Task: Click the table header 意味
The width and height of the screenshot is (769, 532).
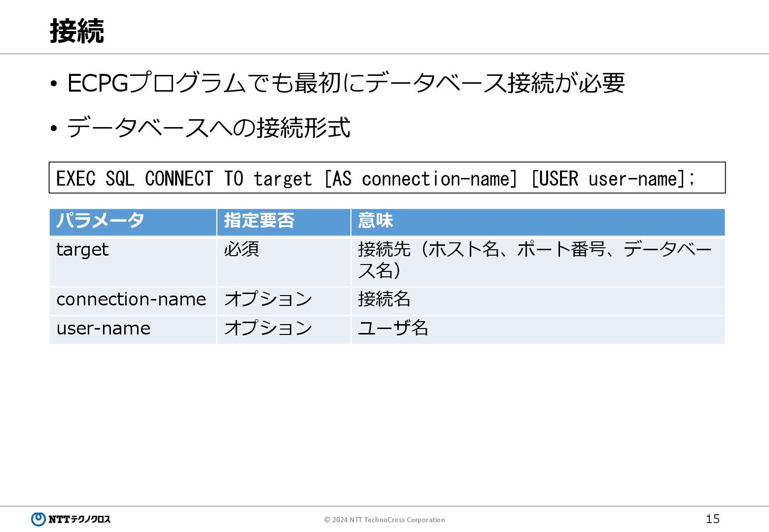Action: point(538,222)
